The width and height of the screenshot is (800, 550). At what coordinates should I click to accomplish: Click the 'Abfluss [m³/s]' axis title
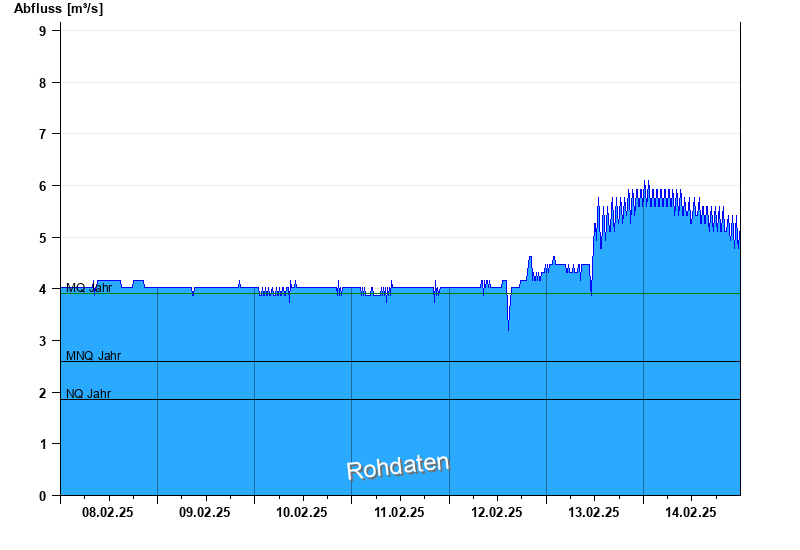[58, 9]
